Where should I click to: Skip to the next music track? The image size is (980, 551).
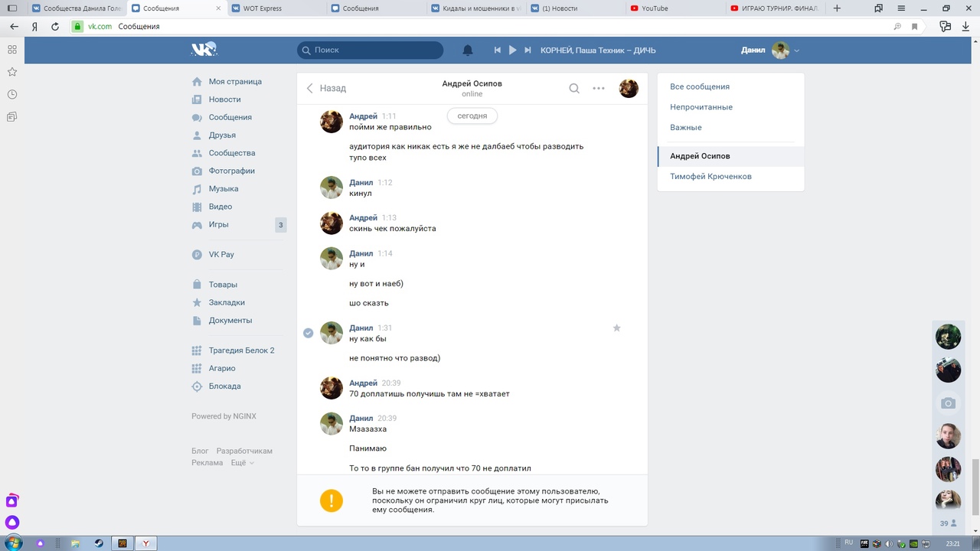(x=528, y=51)
